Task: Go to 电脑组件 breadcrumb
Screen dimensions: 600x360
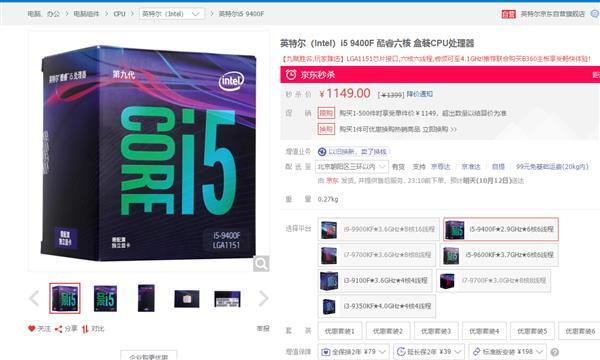Action: click(x=86, y=14)
